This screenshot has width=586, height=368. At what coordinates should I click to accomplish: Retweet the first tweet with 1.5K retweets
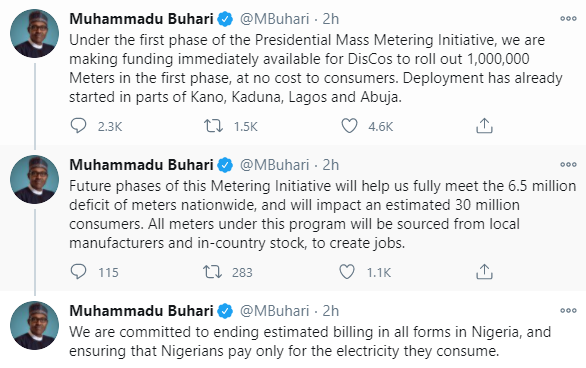(213, 126)
